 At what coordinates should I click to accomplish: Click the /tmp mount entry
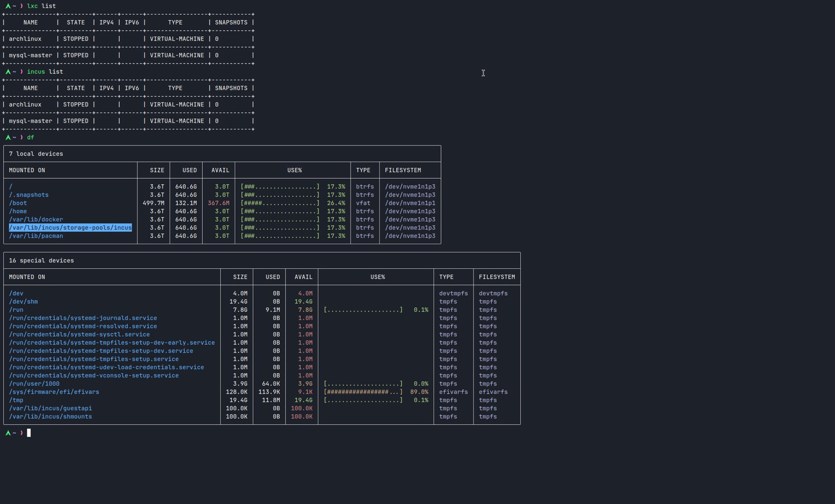[x=16, y=400]
